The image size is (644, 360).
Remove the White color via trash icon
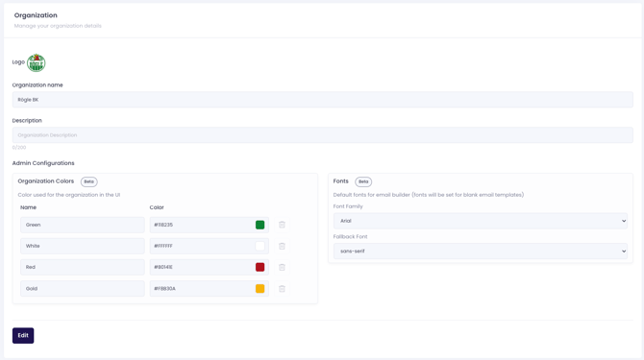point(282,246)
